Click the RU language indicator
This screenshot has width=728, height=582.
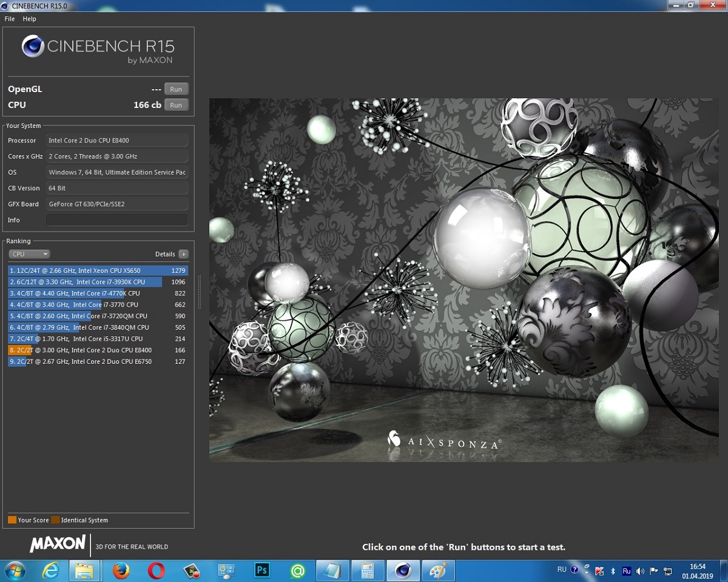tap(562, 570)
